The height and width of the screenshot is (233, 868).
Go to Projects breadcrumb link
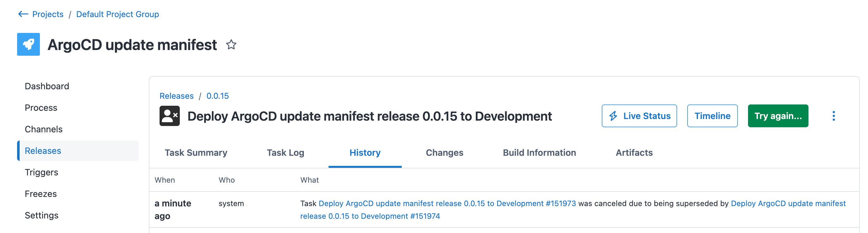coord(48,14)
